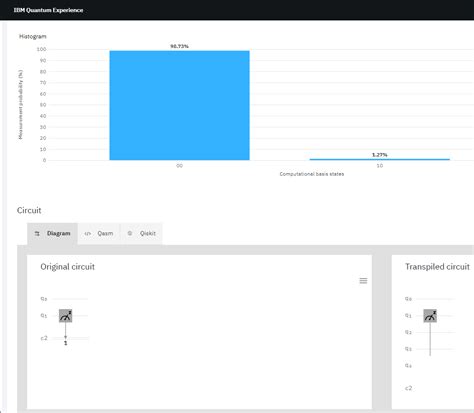Screen dimensions: 474x413
Task: Switch to the Diagram tab
Action: [52, 233]
